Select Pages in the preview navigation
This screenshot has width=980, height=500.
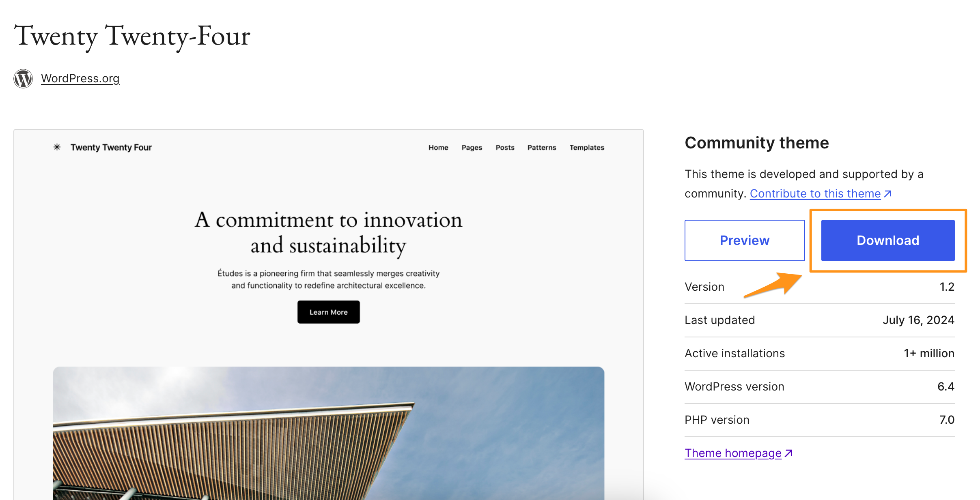pyautogui.click(x=472, y=148)
